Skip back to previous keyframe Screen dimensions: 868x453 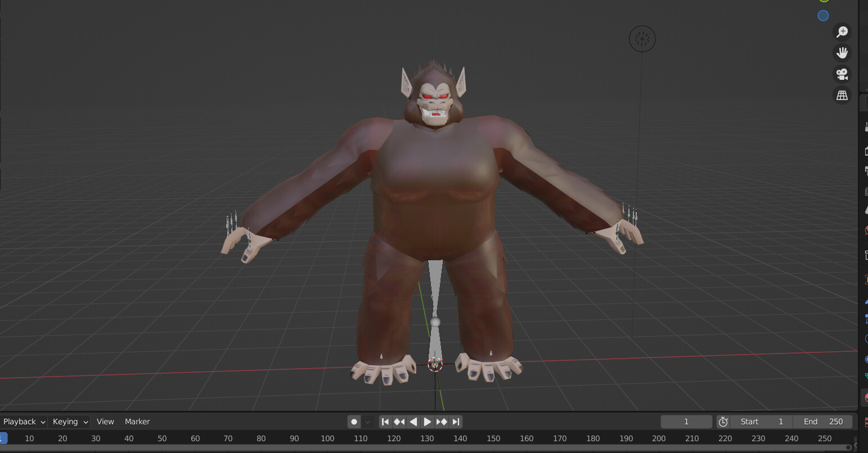399,422
